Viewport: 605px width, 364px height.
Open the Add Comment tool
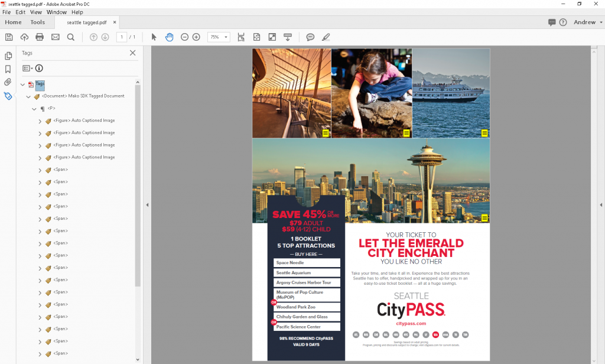coord(310,37)
